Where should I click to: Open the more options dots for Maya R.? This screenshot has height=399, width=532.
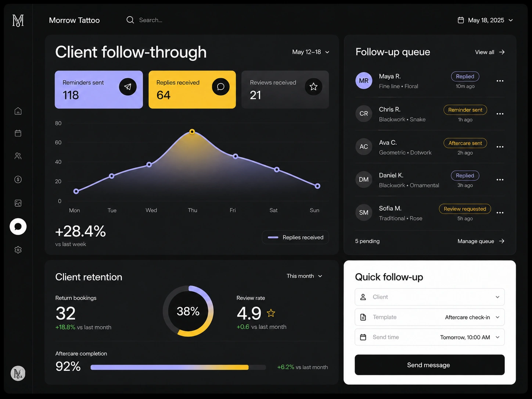click(500, 81)
